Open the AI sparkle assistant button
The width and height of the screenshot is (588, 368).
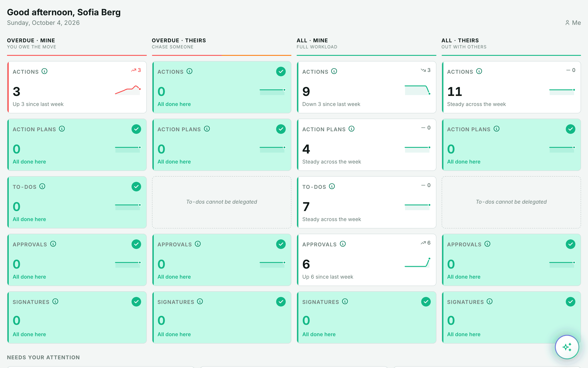(x=567, y=347)
